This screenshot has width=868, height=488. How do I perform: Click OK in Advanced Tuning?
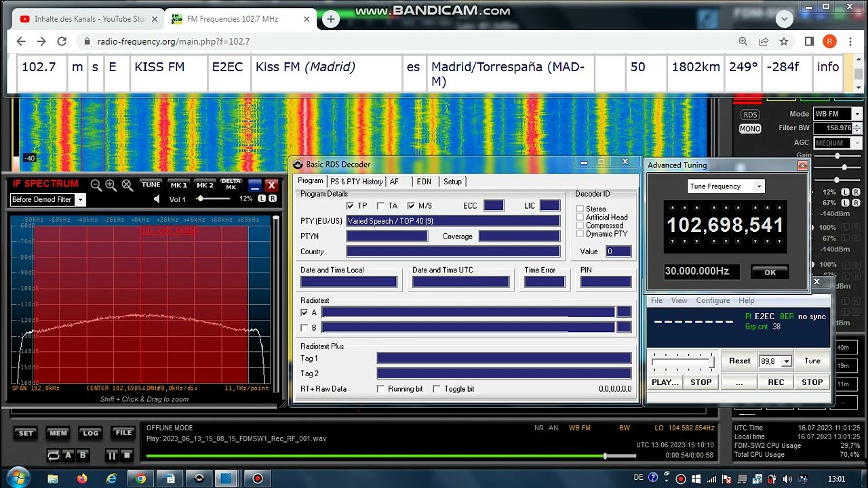[x=770, y=272]
